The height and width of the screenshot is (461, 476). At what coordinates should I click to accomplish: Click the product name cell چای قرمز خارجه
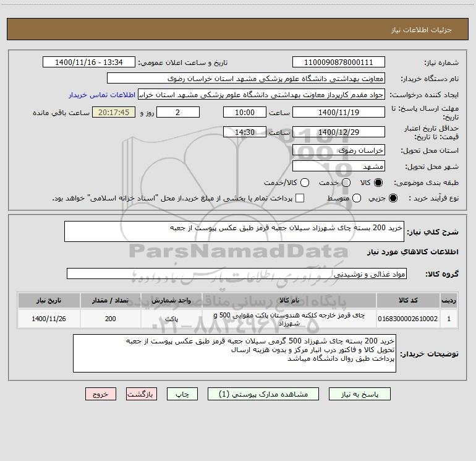coord(289,319)
